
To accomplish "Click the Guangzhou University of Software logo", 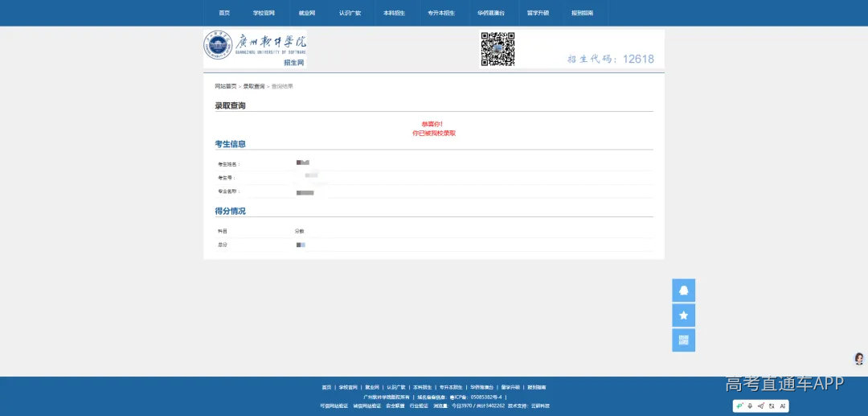I will 255,49.
